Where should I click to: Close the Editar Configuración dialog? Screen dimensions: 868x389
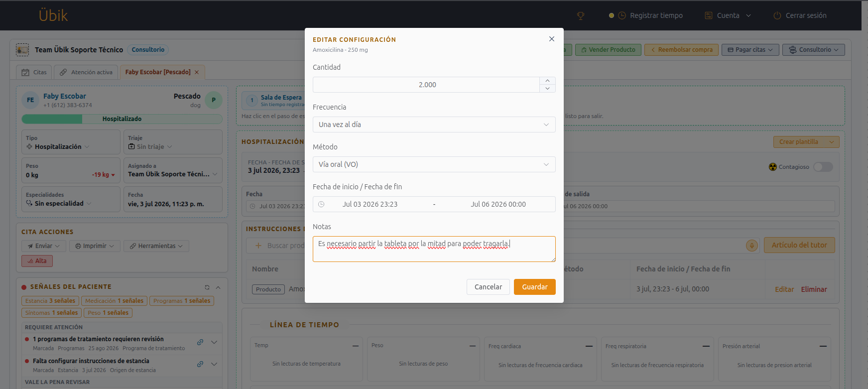coord(552,39)
